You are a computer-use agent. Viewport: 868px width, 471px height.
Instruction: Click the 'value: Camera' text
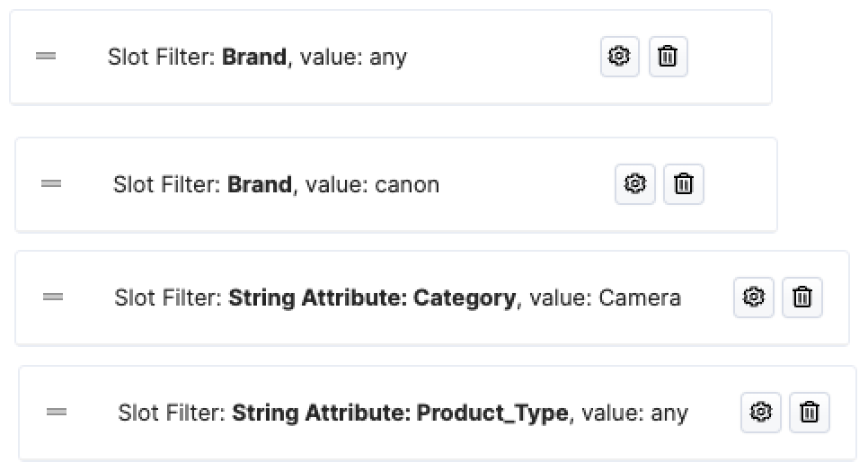click(x=605, y=298)
